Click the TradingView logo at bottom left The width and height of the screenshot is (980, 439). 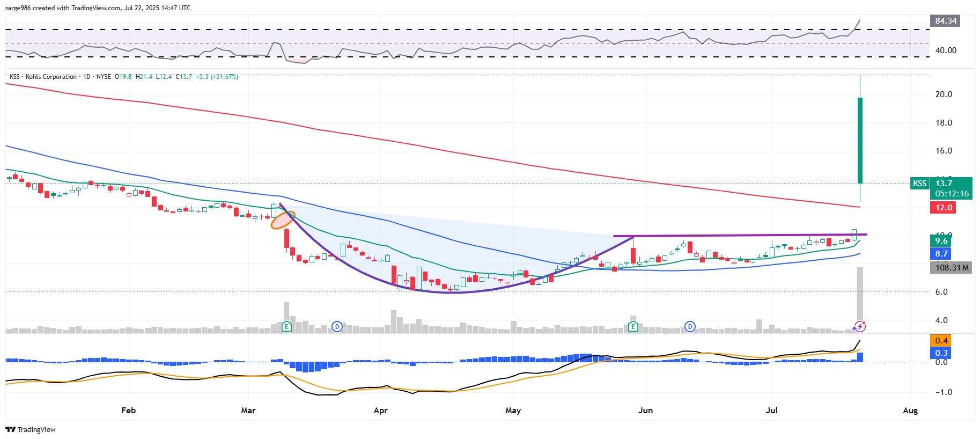[x=31, y=429]
